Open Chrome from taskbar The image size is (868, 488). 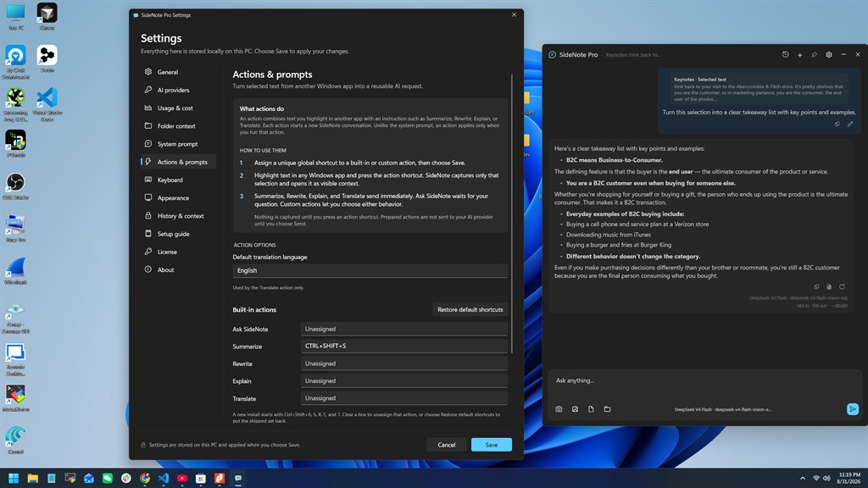click(145, 478)
